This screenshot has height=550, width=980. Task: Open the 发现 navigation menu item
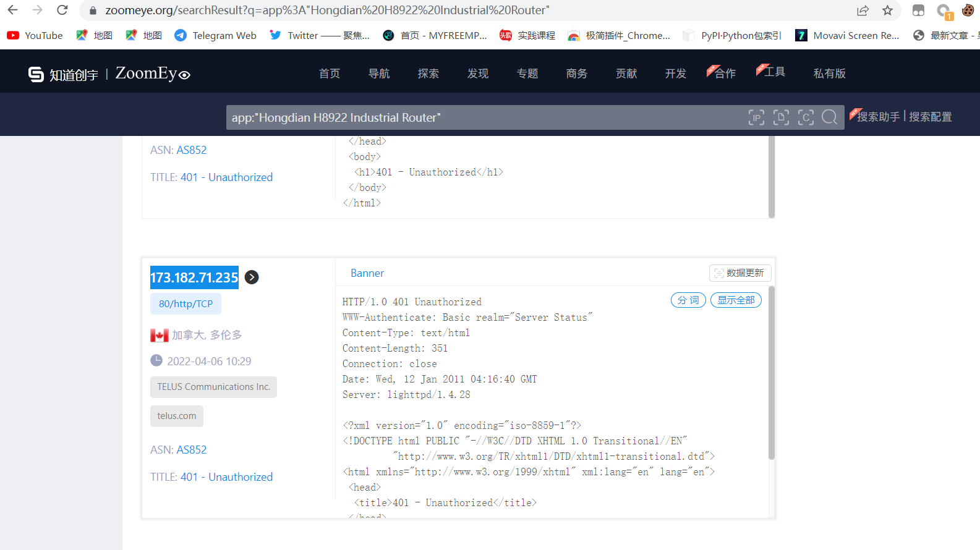pos(478,74)
